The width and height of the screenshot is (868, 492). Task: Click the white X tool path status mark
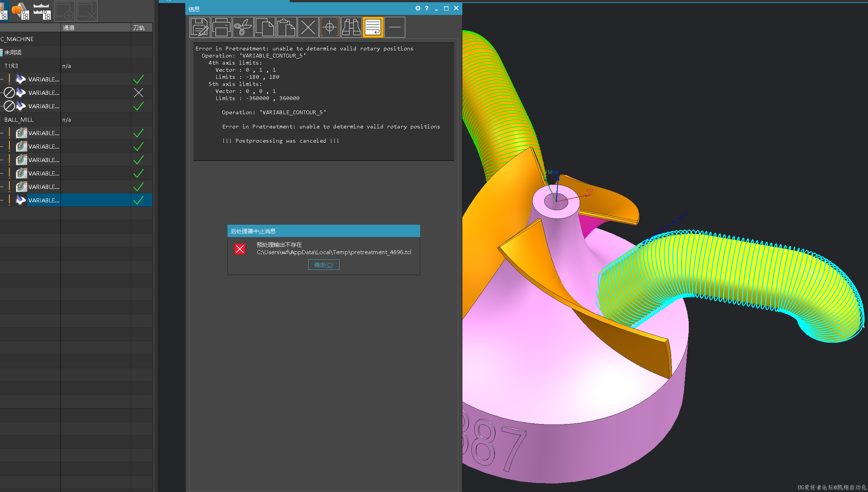point(139,93)
